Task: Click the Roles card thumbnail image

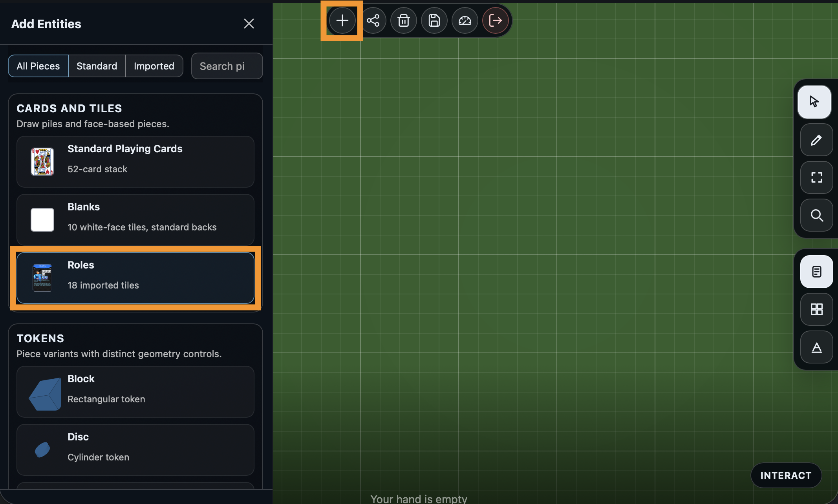Action: pos(42,278)
